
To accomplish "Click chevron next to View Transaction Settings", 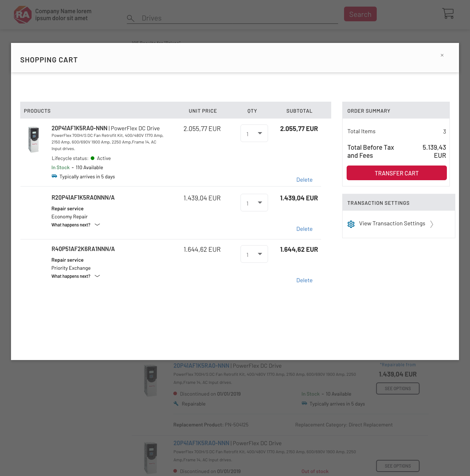I will coord(432,224).
